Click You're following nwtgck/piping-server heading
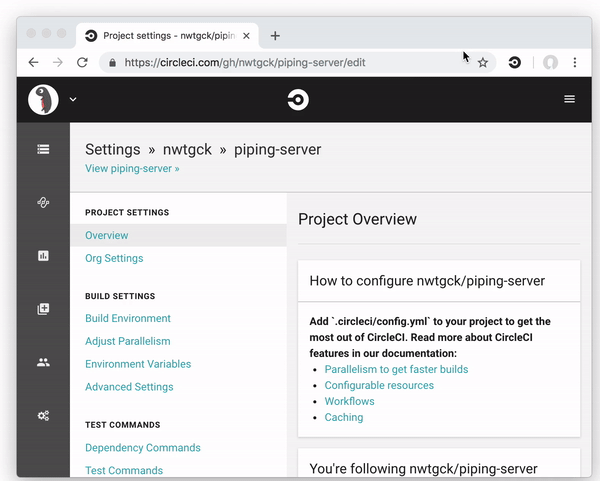Image resolution: width=600 pixels, height=481 pixels. click(x=424, y=469)
